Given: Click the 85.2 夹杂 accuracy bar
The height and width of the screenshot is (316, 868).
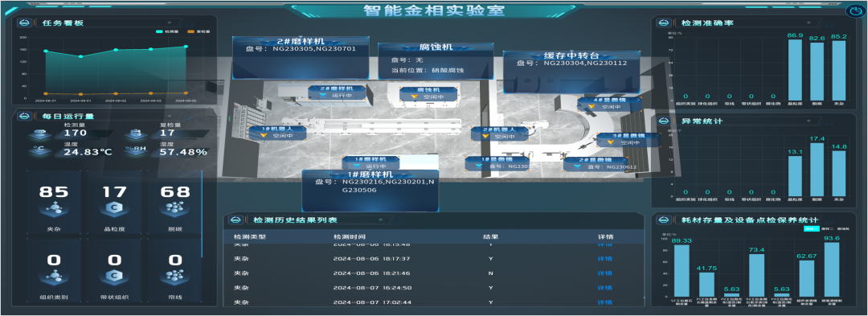Looking at the screenshot, I should [x=838, y=70].
